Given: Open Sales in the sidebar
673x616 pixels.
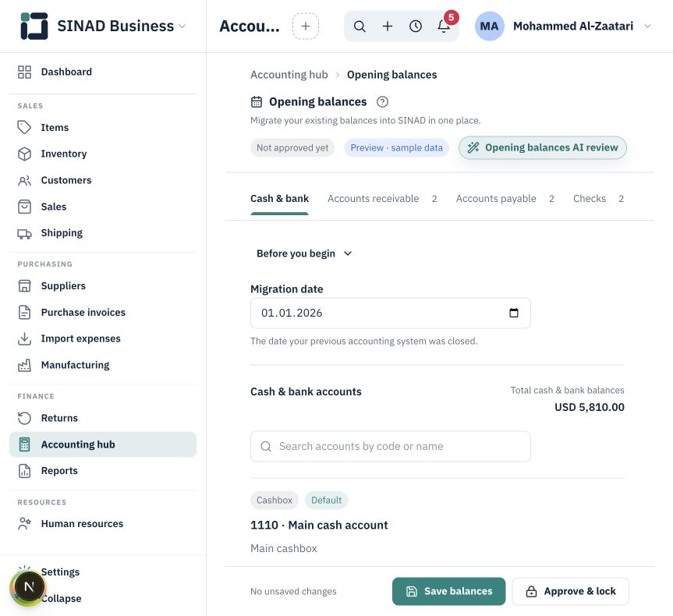Looking at the screenshot, I should (x=103, y=207).
